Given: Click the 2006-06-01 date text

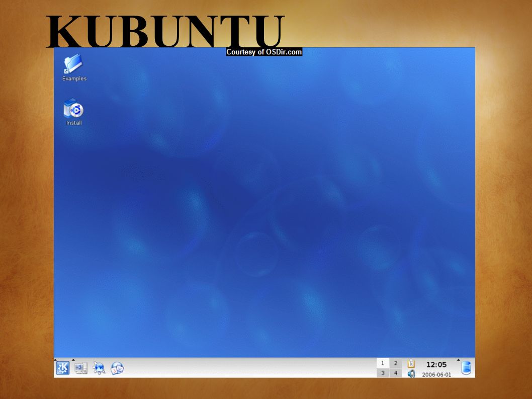Looking at the screenshot, I should pos(436,375).
